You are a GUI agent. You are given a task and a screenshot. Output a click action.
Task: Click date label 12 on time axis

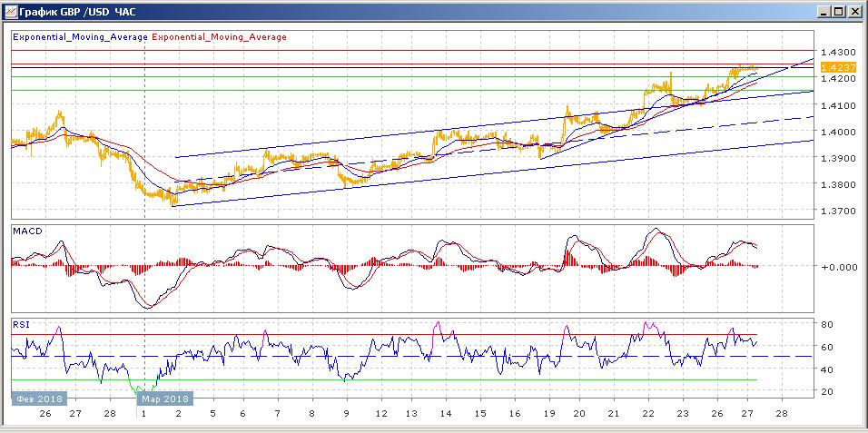pos(380,414)
